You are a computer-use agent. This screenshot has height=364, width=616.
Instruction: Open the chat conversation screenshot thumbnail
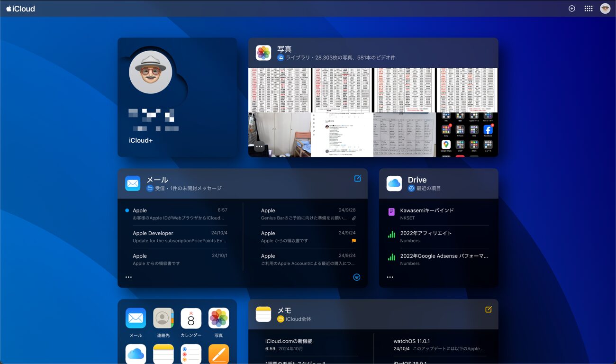342,135
